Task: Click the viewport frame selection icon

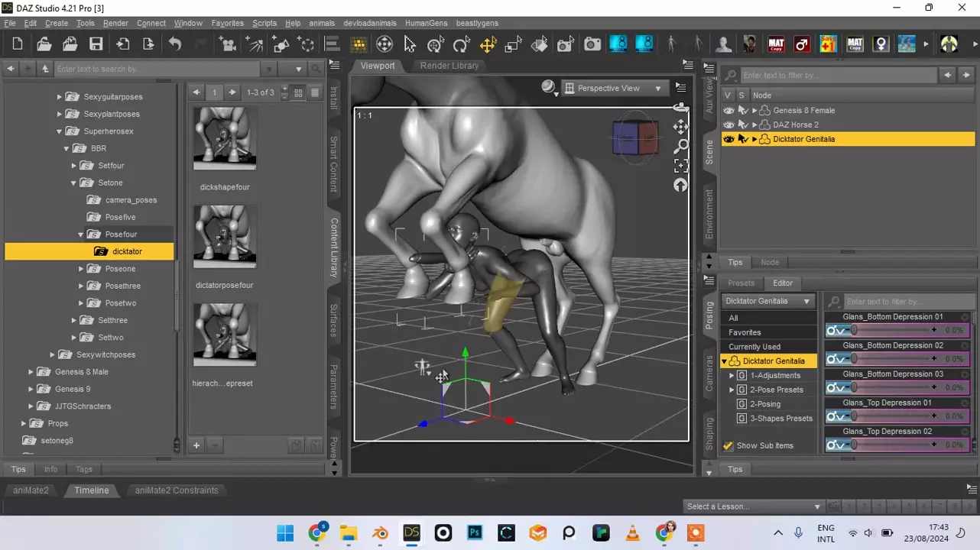Action: click(x=680, y=166)
